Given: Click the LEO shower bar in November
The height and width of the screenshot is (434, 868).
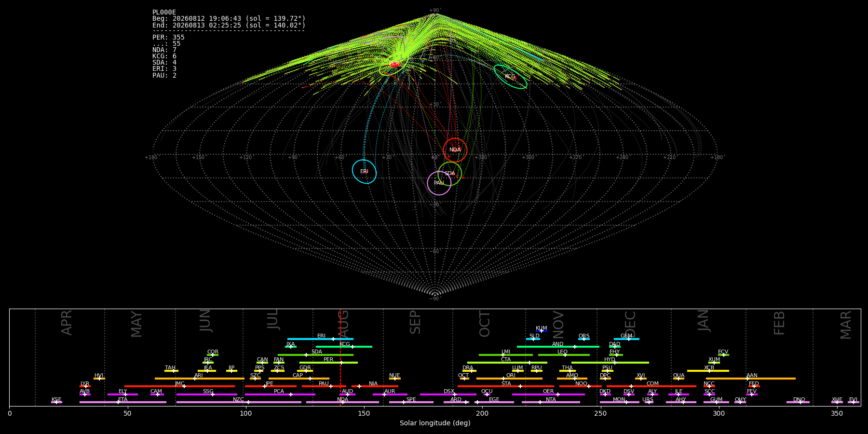Looking at the screenshot, I should (564, 355).
